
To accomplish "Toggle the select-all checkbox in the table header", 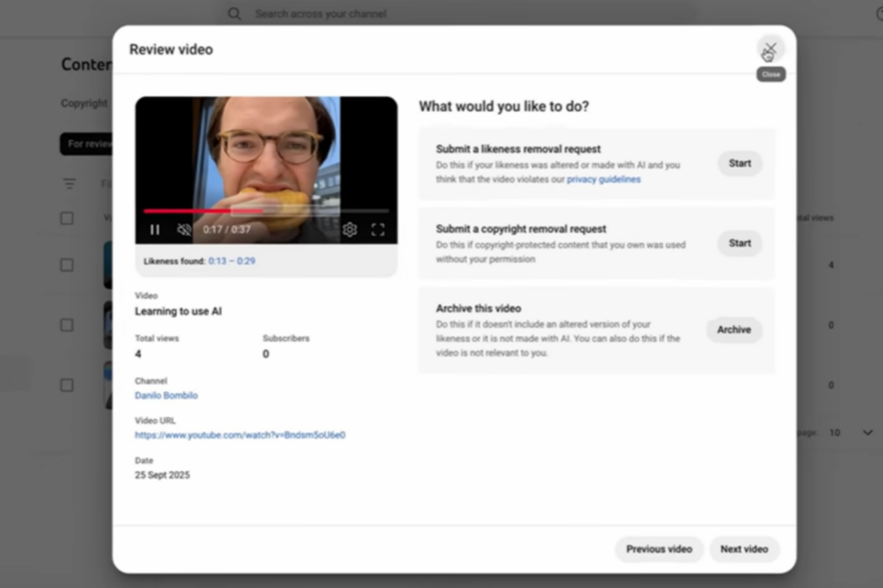I will pyautogui.click(x=67, y=218).
